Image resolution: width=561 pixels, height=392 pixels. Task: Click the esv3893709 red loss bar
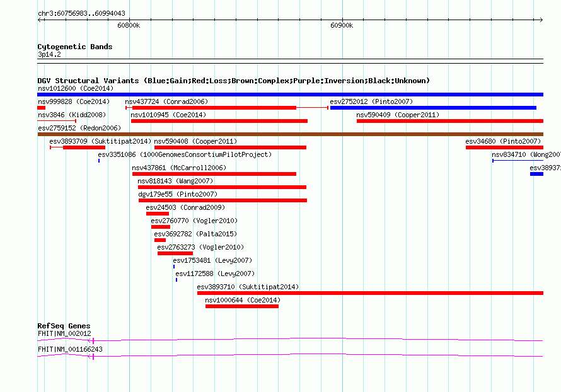click(84, 147)
